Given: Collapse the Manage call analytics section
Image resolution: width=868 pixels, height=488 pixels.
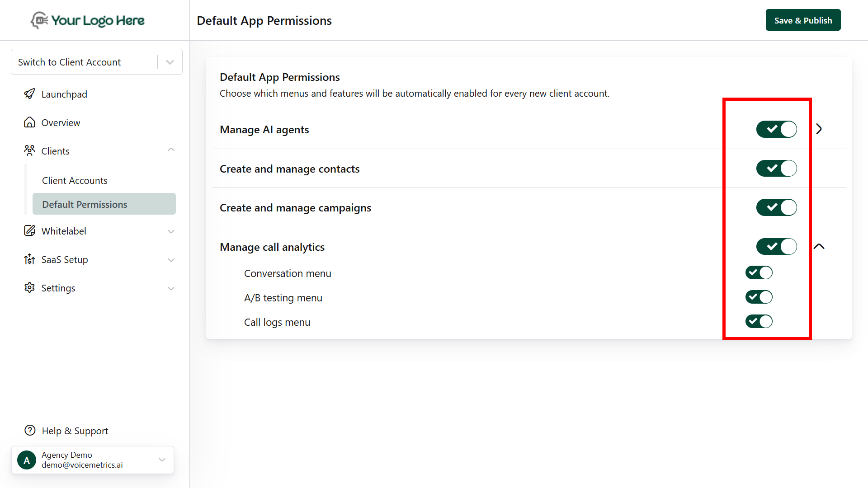Looking at the screenshot, I should pyautogui.click(x=819, y=246).
